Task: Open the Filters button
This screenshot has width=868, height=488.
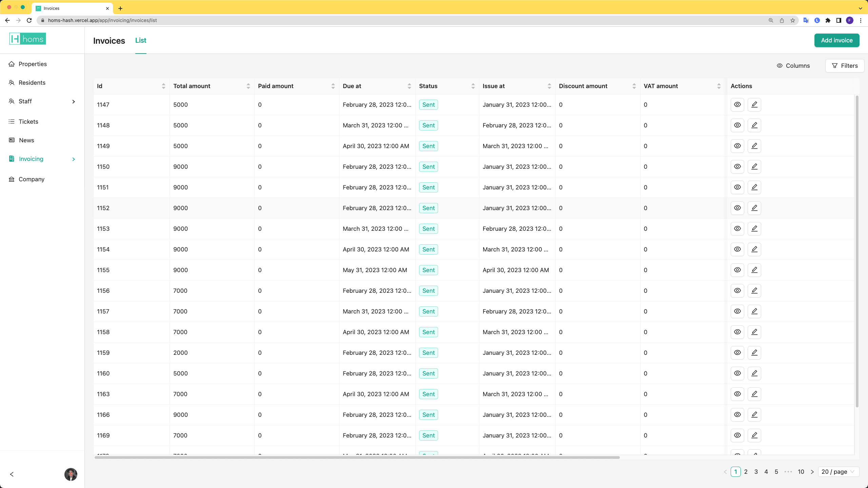Action: click(x=845, y=66)
